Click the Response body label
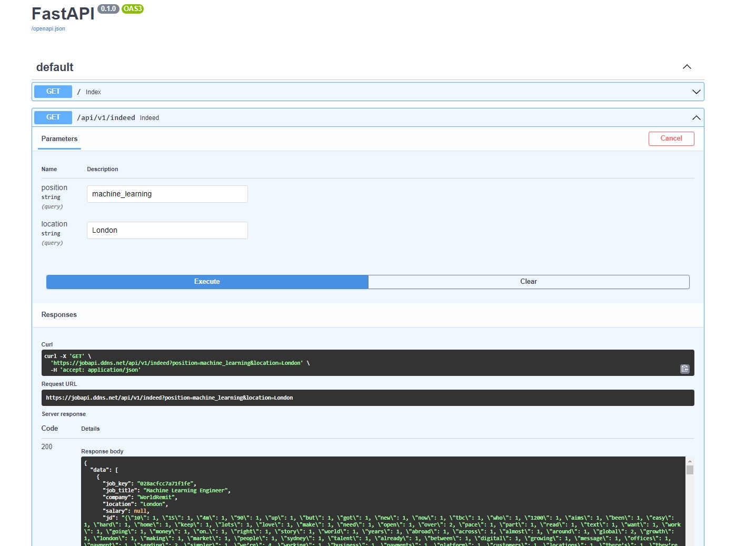This screenshot has width=756, height=546. click(102, 451)
